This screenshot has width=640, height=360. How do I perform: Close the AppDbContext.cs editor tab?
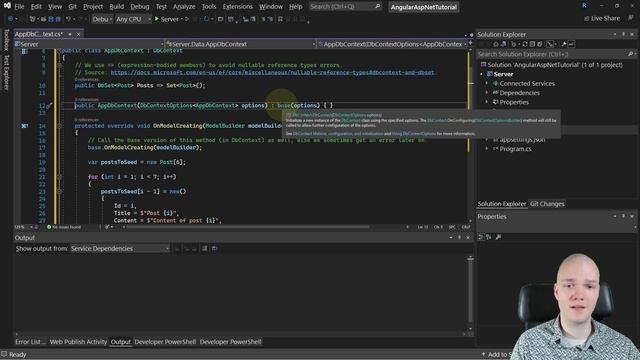(x=78, y=34)
